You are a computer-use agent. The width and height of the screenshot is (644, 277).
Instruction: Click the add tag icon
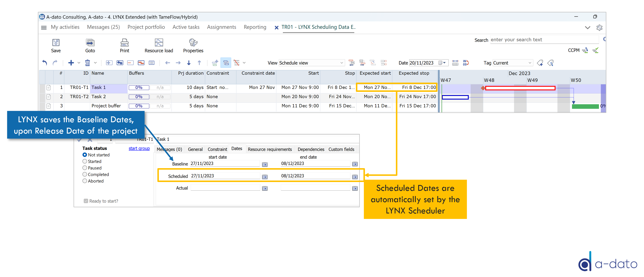tap(540, 63)
